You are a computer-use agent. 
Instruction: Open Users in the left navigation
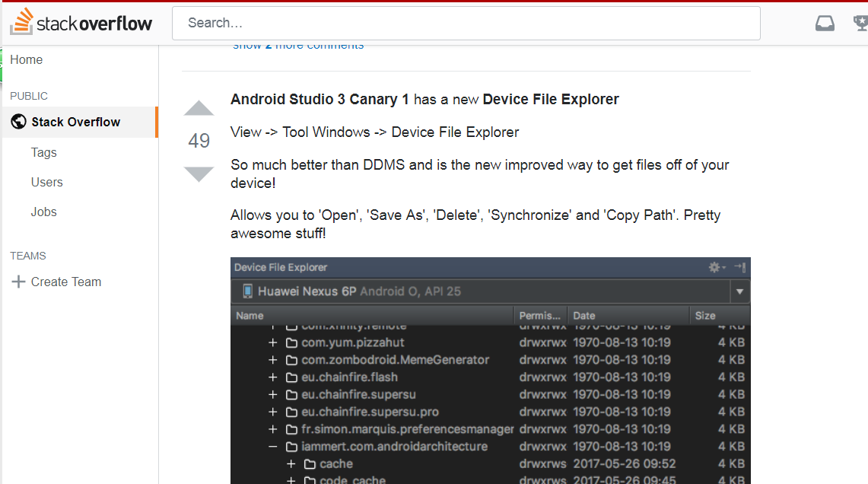[x=47, y=182]
